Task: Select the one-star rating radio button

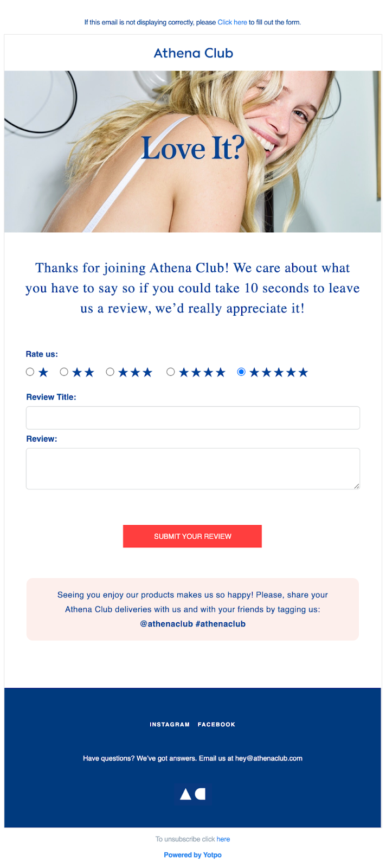Action: click(x=30, y=372)
